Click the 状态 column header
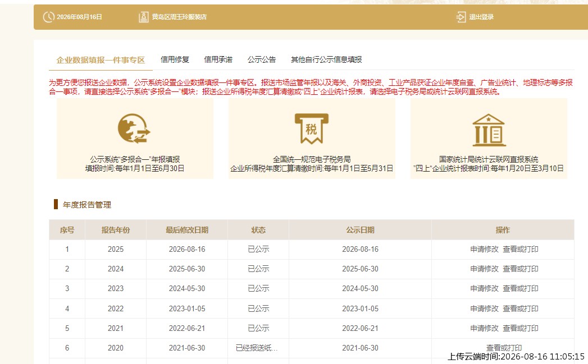The height and width of the screenshot is (364, 588). tap(258, 230)
